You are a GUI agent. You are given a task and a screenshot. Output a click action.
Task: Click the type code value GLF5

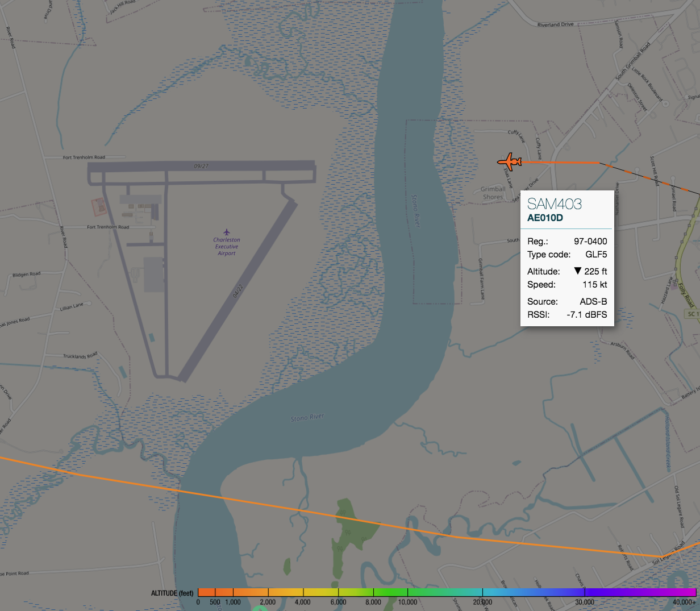click(596, 255)
